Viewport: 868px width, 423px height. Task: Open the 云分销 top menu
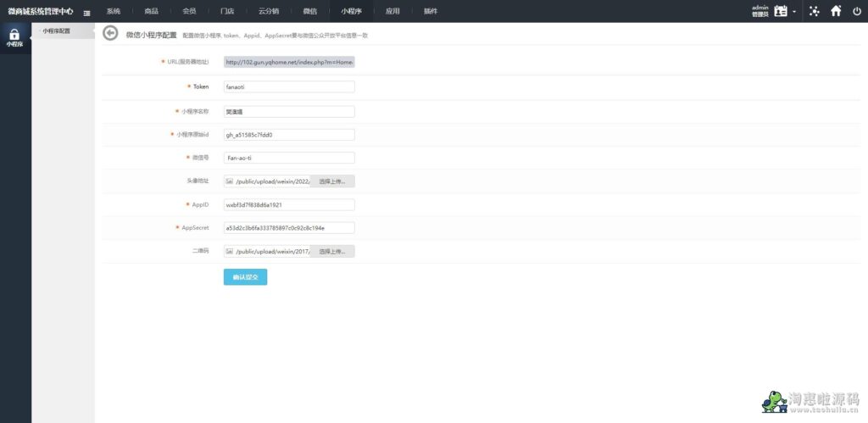pos(269,11)
